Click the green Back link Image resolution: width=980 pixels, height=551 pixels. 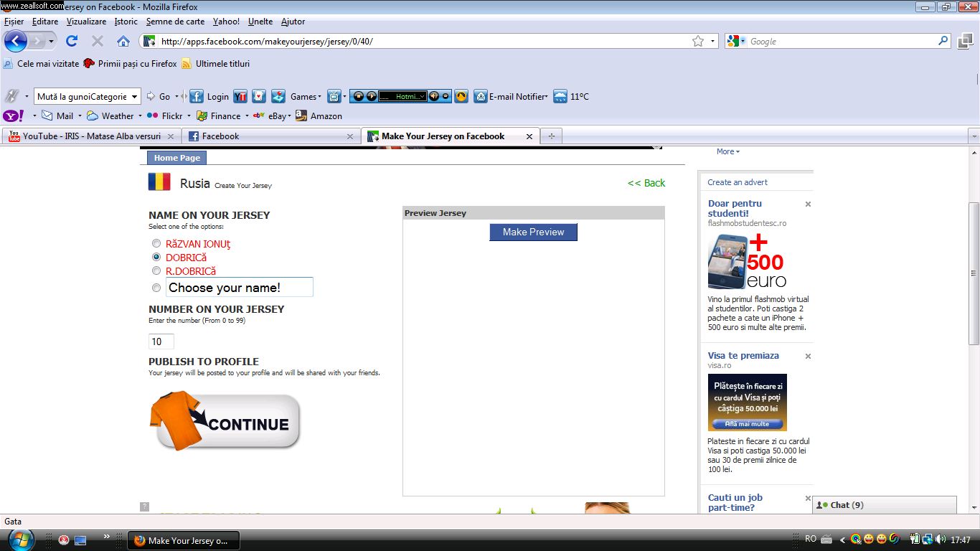tap(646, 183)
